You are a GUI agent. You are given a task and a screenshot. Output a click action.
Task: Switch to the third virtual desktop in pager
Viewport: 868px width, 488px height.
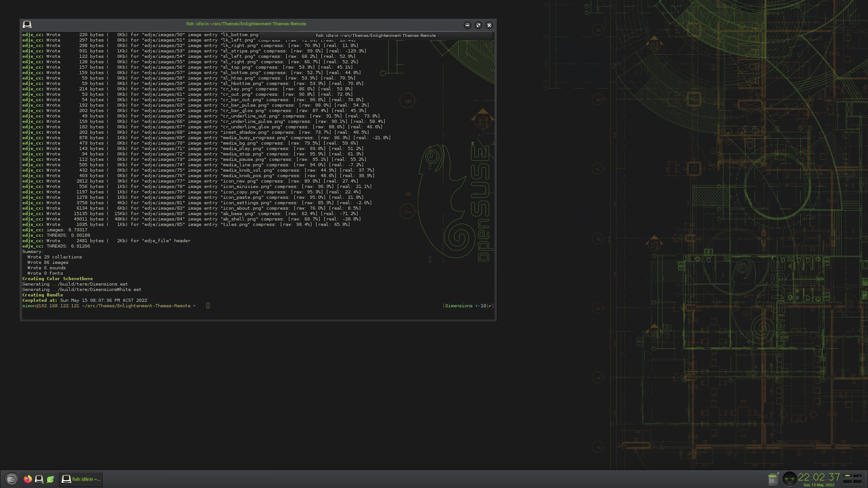(x=848, y=482)
